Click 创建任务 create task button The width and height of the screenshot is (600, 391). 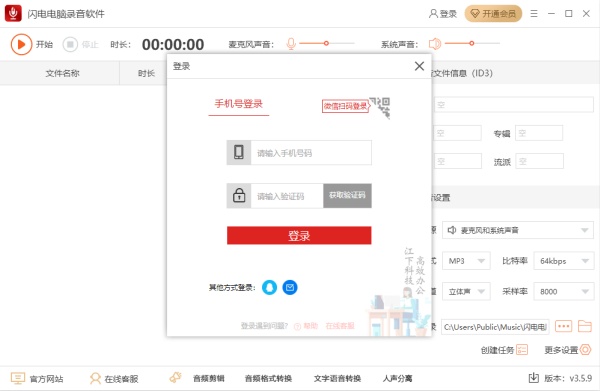(504, 350)
